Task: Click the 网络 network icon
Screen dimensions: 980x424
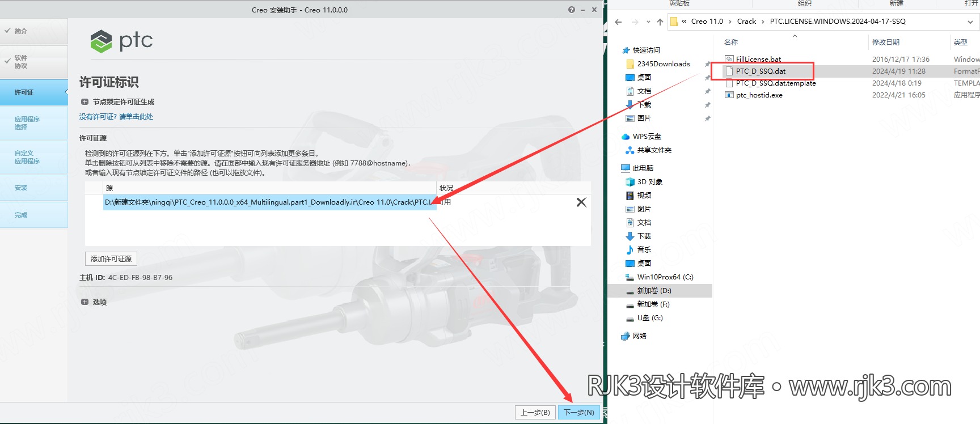Action: pyautogui.click(x=626, y=336)
